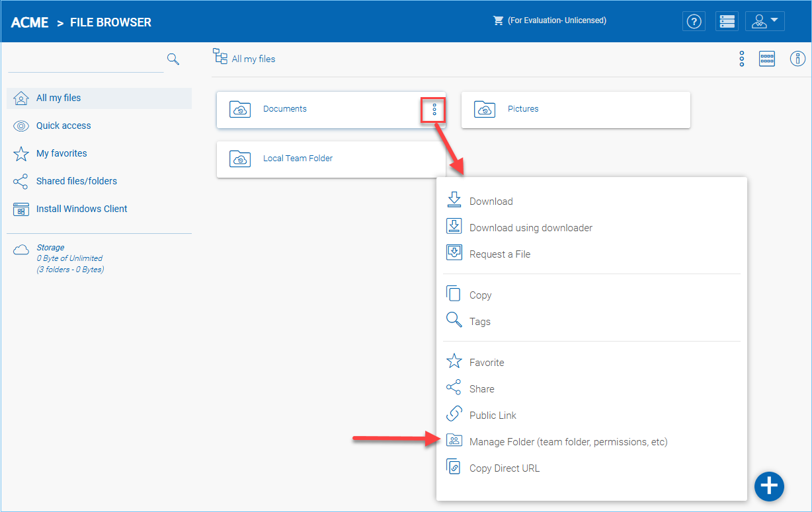Open the Pictures folder tile
Image resolution: width=812 pixels, height=512 pixels.
pos(576,110)
